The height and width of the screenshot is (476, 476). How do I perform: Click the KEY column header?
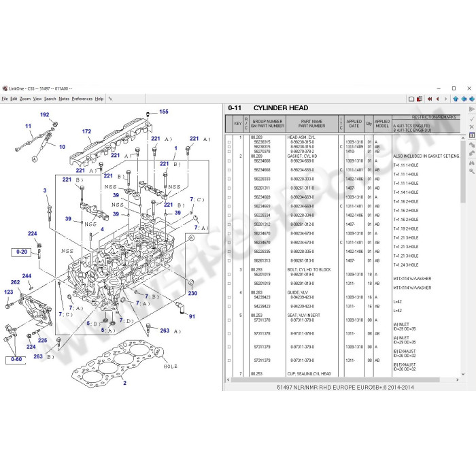point(238,124)
